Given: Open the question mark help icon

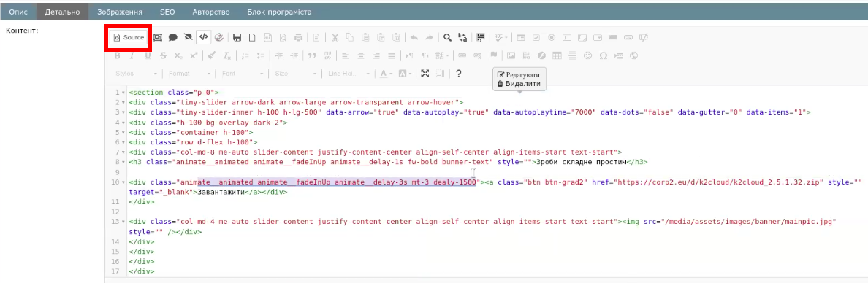Looking at the screenshot, I should pos(458,74).
